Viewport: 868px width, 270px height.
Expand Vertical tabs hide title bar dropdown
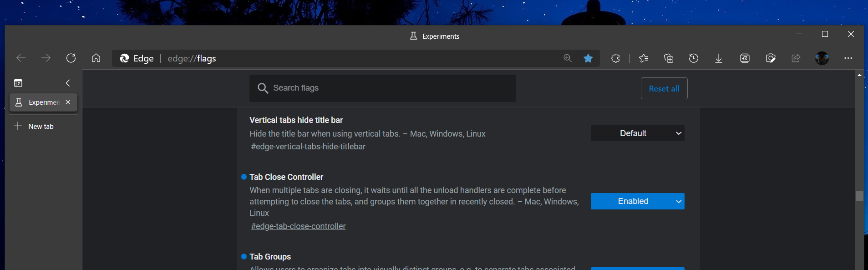coord(637,133)
